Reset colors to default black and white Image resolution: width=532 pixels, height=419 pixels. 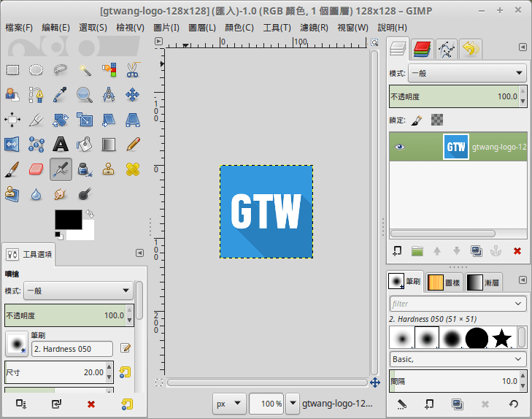click(58, 236)
